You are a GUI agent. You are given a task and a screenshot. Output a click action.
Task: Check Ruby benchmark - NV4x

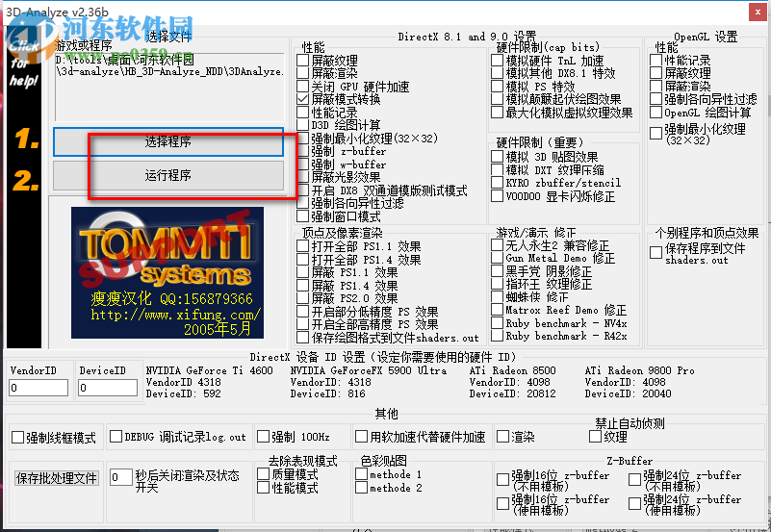pos(497,322)
